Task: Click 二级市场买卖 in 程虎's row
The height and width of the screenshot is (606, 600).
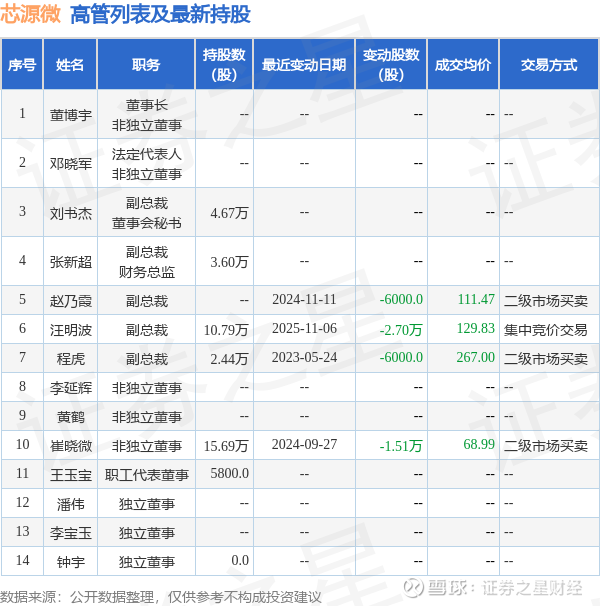Action: click(x=545, y=359)
